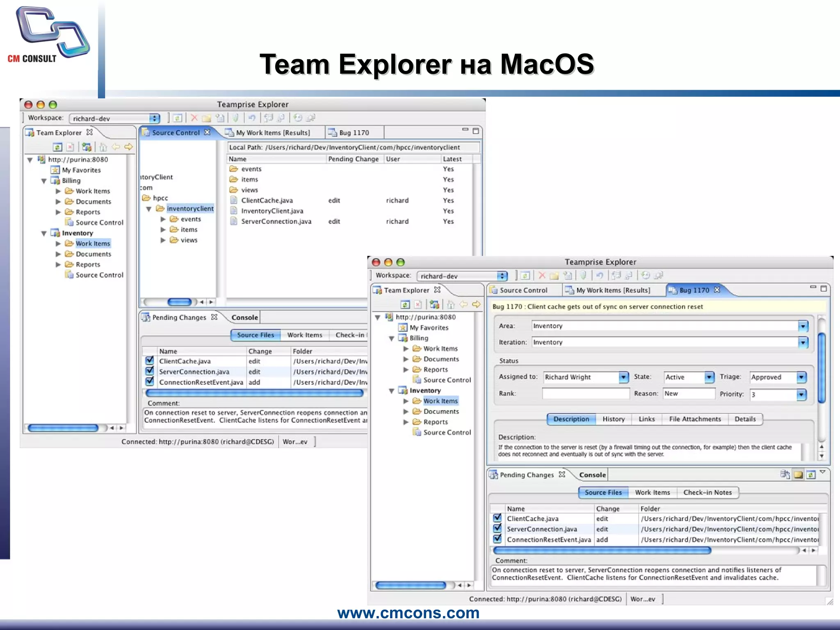Open the Triage dropdown showing Approved

(802, 377)
